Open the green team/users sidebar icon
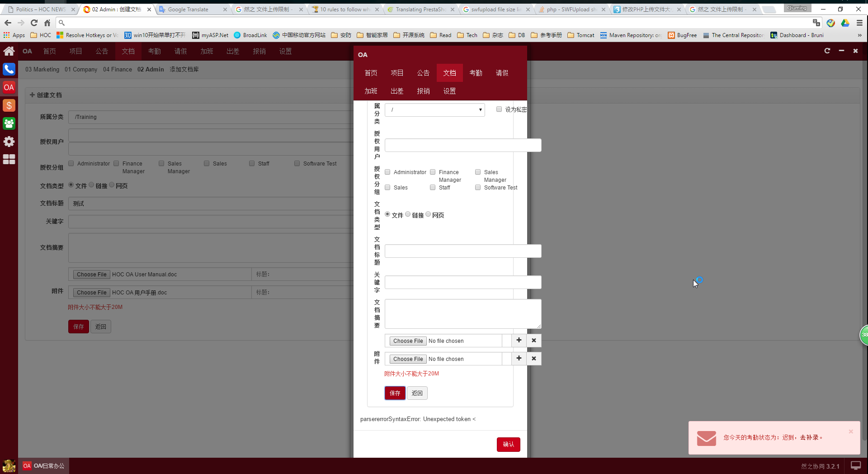This screenshot has width=868, height=474. tap(9, 123)
